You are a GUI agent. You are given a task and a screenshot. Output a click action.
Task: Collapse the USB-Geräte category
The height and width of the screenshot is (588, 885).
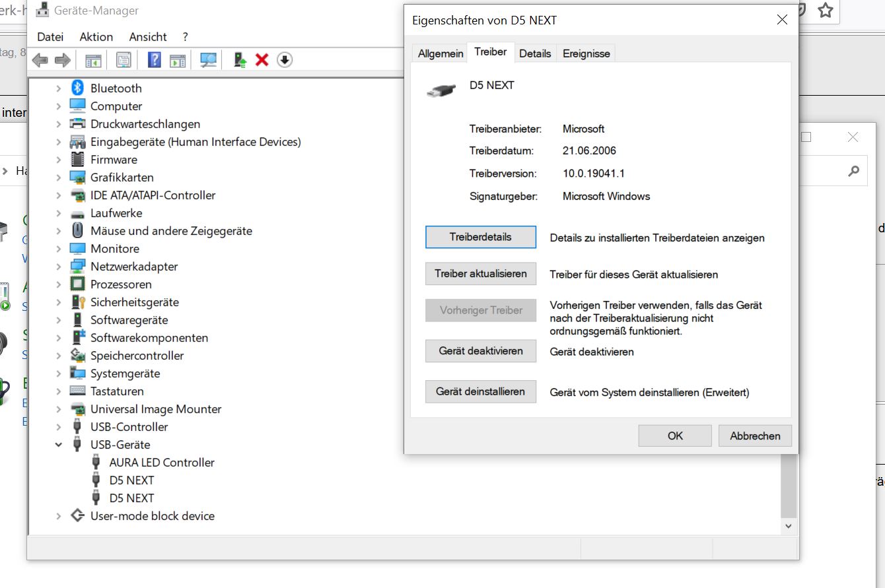pyautogui.click(x=59, y=444)
